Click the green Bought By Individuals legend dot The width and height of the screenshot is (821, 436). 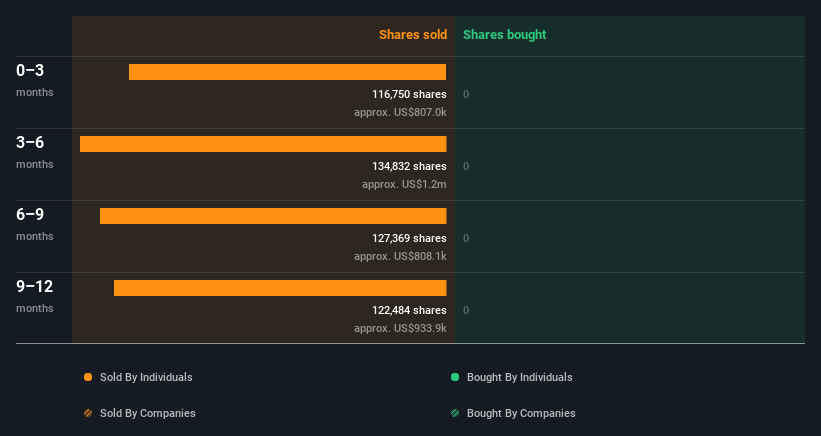pyautogui.click(x=455, y=377)
